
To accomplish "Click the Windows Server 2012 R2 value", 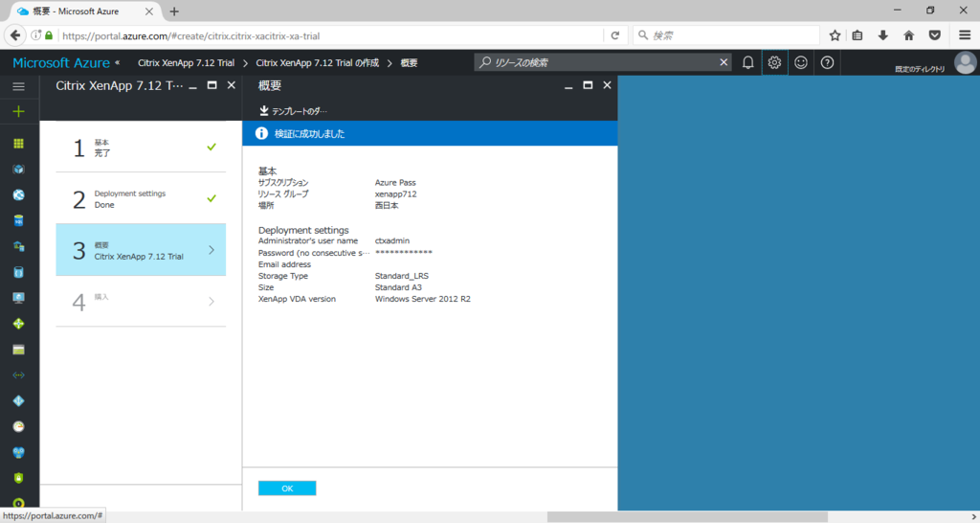I will [x=422, y=299].
